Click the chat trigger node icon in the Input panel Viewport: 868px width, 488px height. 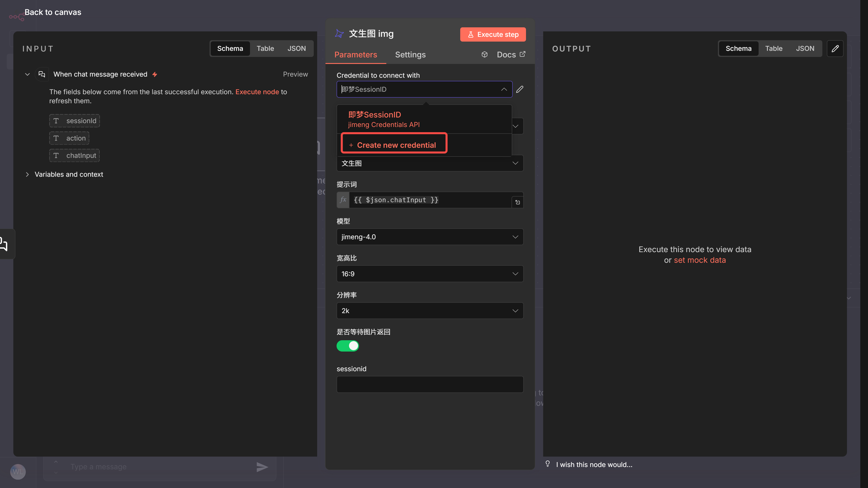click(42, 74)
